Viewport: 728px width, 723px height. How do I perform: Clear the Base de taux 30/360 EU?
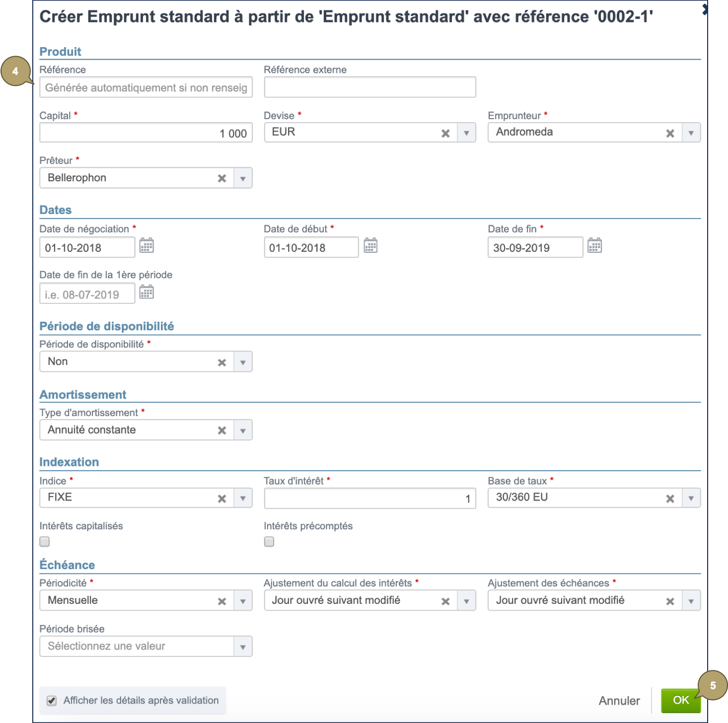pyautogui.click(x=669, y=497)
